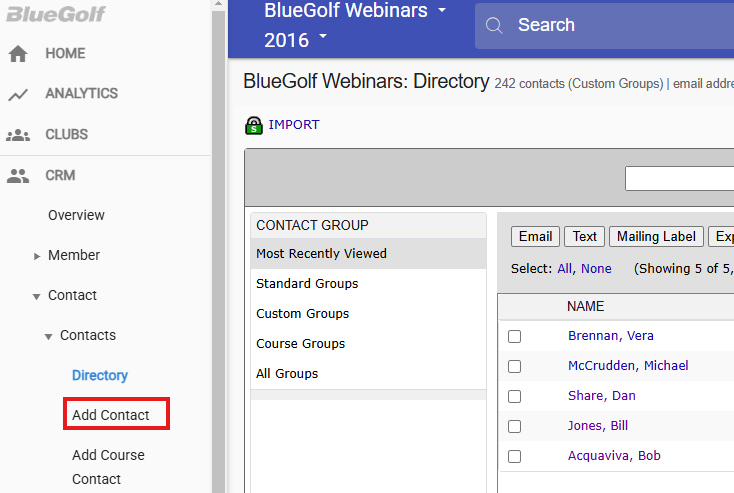Tick the checkbox for Brennan, Vera
The image size is (734, 493).
point(514,337)
